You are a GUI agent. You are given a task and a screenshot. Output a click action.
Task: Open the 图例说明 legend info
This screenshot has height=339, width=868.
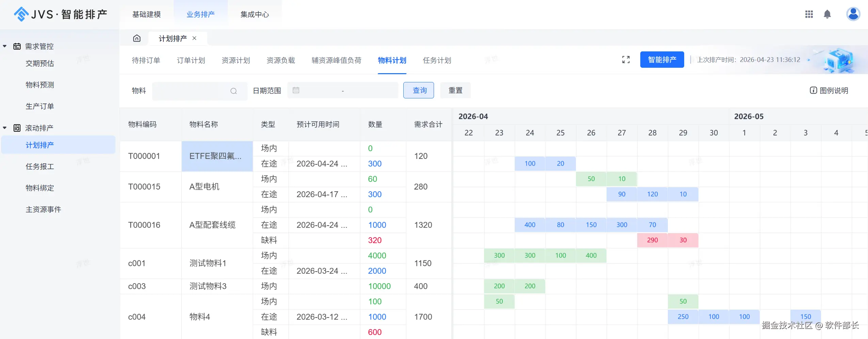pos(829,91)
